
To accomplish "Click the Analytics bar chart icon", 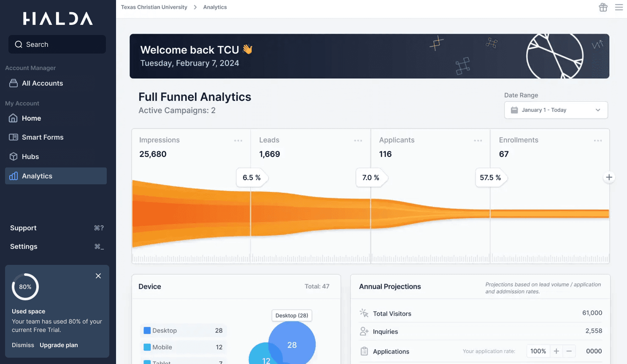I will pos(14,176).
